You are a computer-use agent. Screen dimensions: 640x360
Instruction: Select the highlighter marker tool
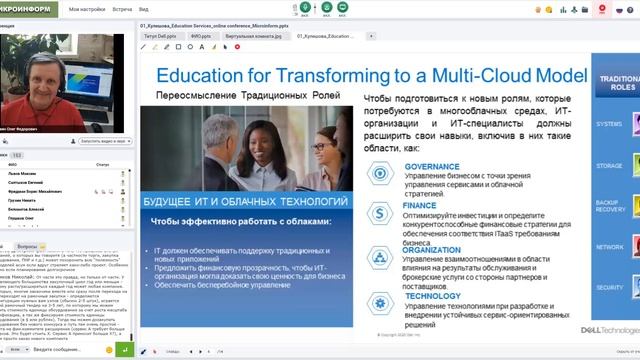[155, 47]
